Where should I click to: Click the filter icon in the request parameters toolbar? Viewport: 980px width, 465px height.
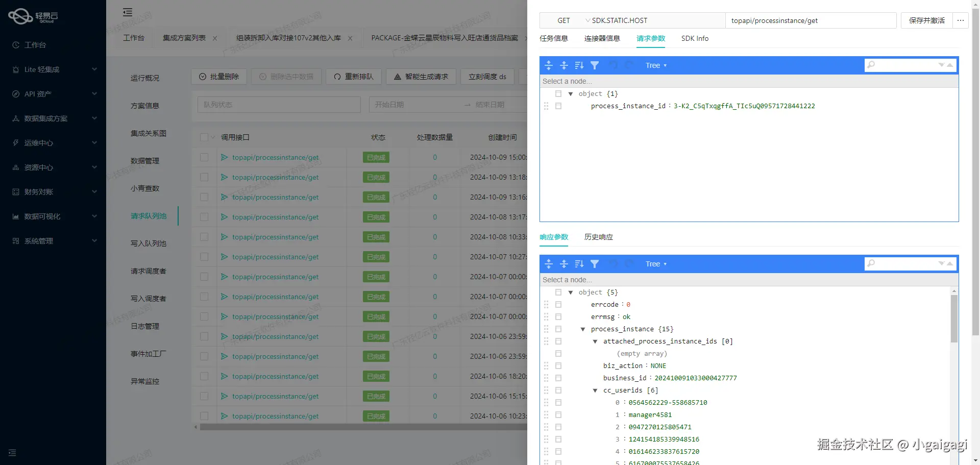click(x=595, y=65)
